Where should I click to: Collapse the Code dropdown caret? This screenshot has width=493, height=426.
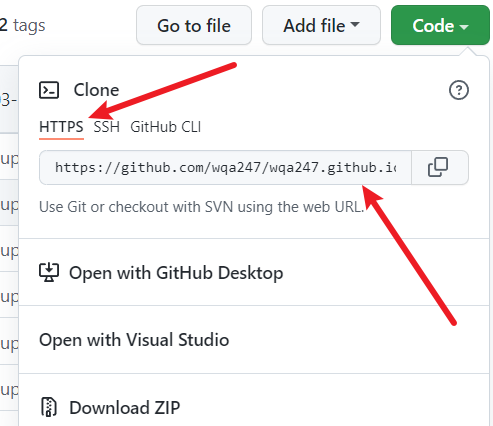pos(464,26)
